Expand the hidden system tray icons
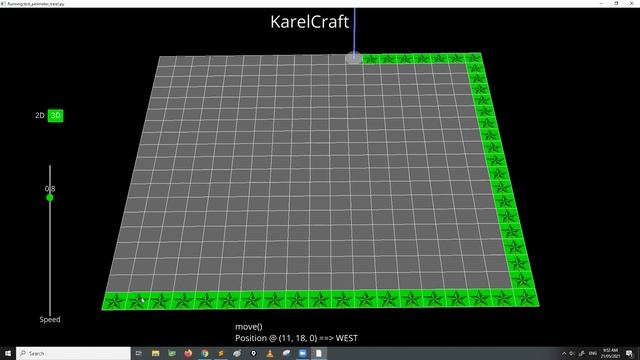This screenshot has height=360, width=640. [x=564, y=353]
